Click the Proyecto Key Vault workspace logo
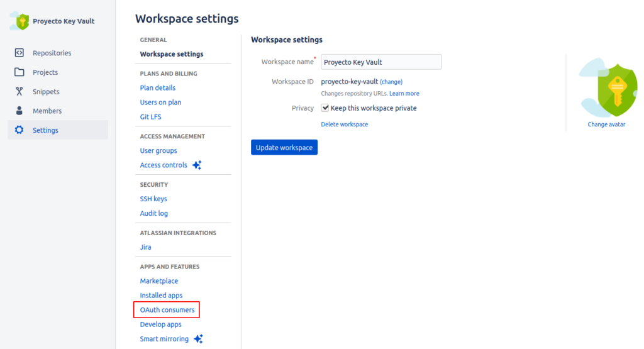Viewport: 644px width, 349px height. coord(19,21)
